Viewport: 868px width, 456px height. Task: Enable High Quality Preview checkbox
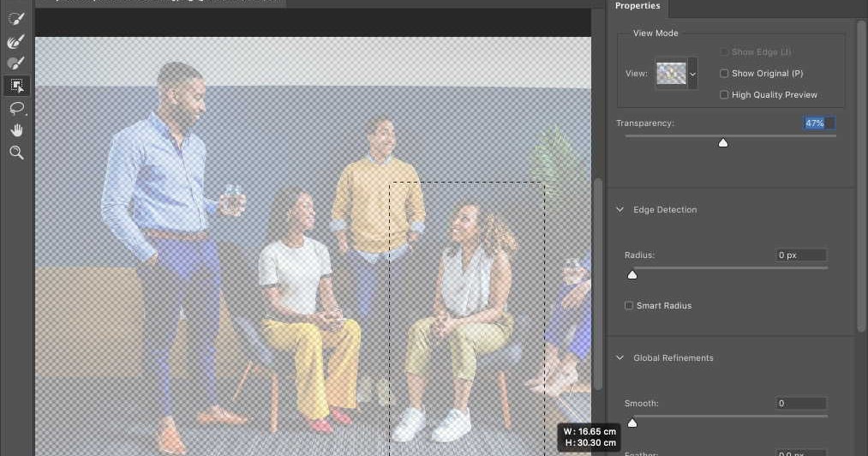pyautogui.click(x=723, y=95)
